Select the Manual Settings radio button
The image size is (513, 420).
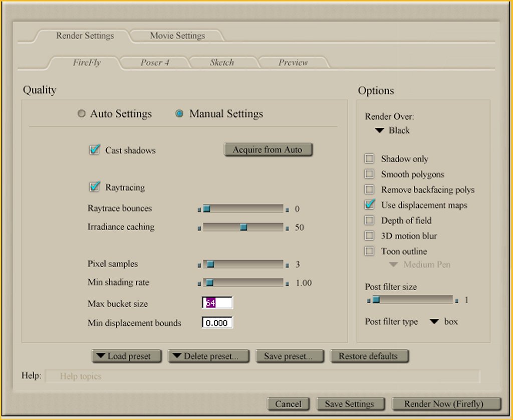coord(179,114)
